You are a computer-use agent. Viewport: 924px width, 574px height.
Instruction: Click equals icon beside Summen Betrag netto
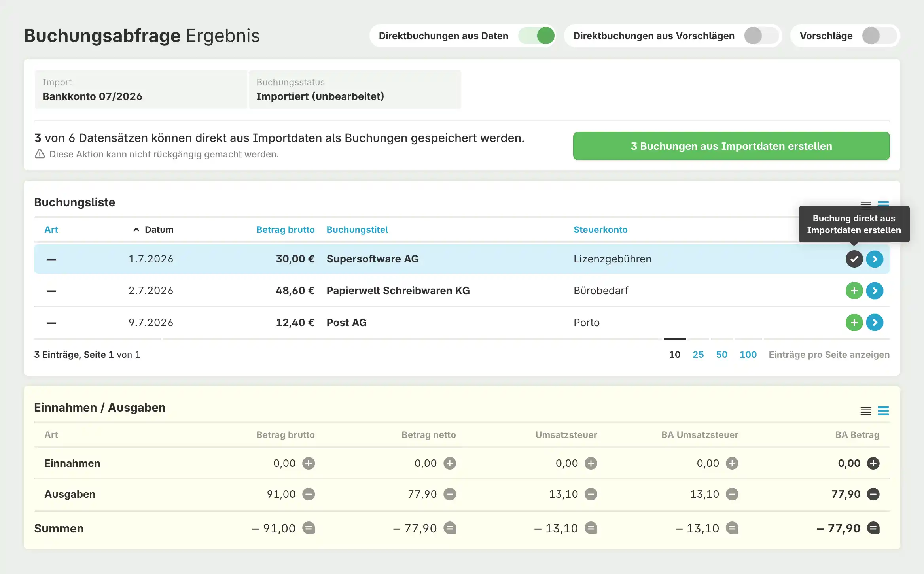[450, 528]
